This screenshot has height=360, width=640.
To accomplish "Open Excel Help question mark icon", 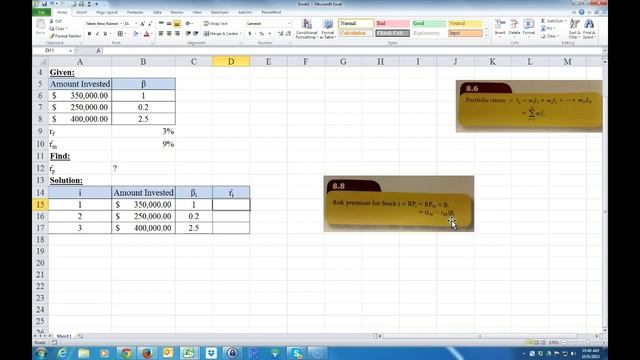I will [581, 12].
